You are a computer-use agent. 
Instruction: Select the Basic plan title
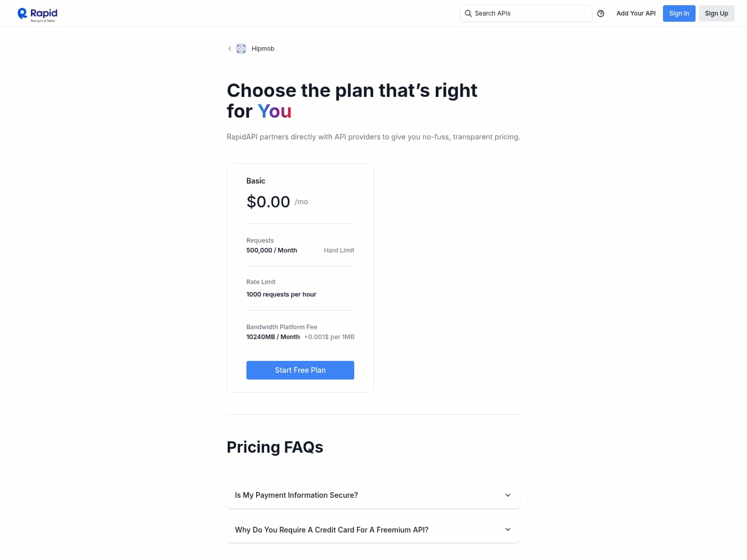tap(256, 181)
